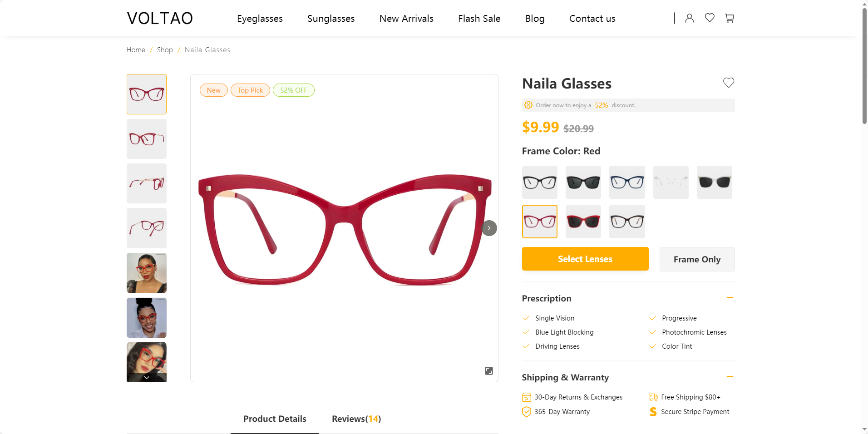This screenshot has height=434, width=868.
Task: Collapse the Shipping & Warranty section
Action: point(730,377)
